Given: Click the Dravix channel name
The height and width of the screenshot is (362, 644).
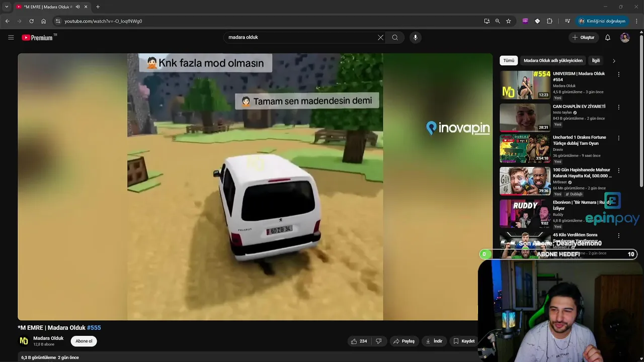Looking at the screenshot, I should point(558,150).
